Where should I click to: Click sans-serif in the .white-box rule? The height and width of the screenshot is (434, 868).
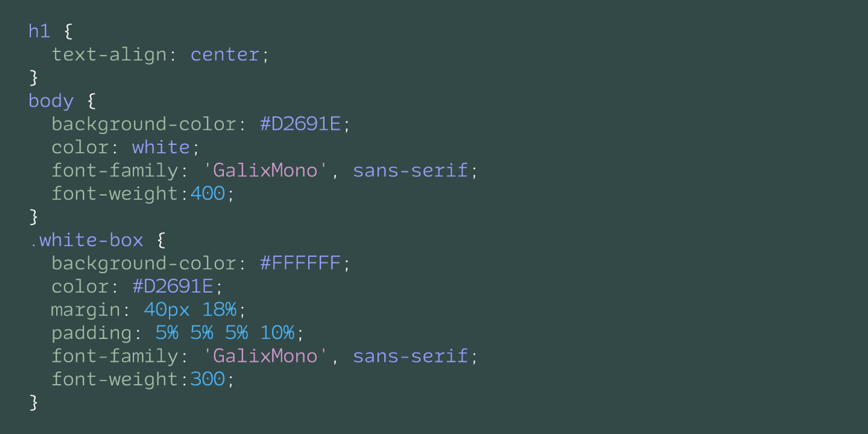pos(410,356)
